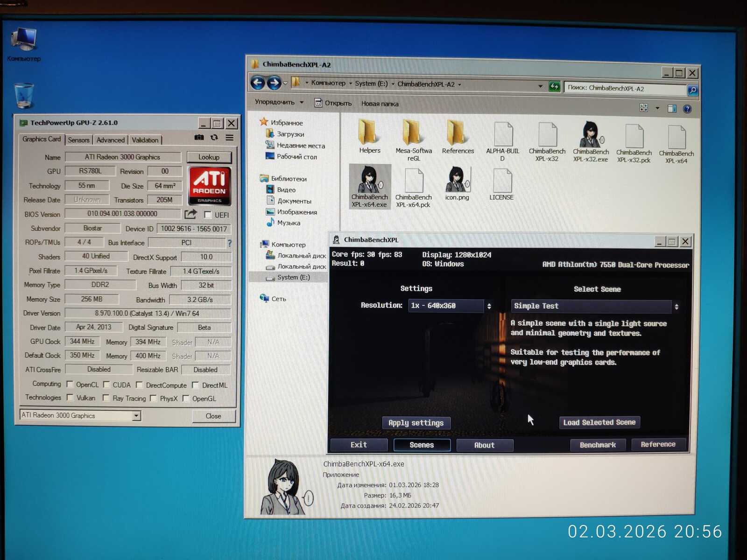Image resolution: width=747 pixels, height=560 pixels.
Task: Click the Reference button in ChimbaBenchXPL
Action: pos(658,445)
